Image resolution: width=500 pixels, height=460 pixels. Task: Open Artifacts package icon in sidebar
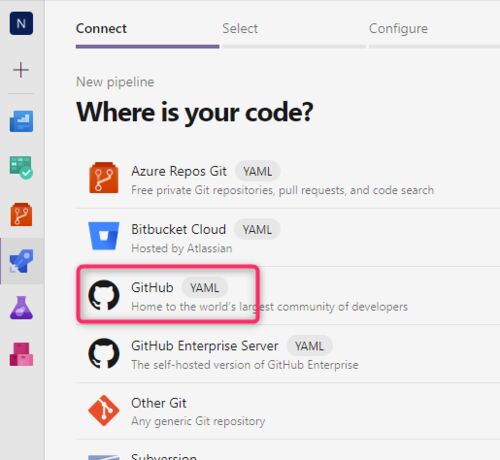pyautogui.click(x=21, y=354)
